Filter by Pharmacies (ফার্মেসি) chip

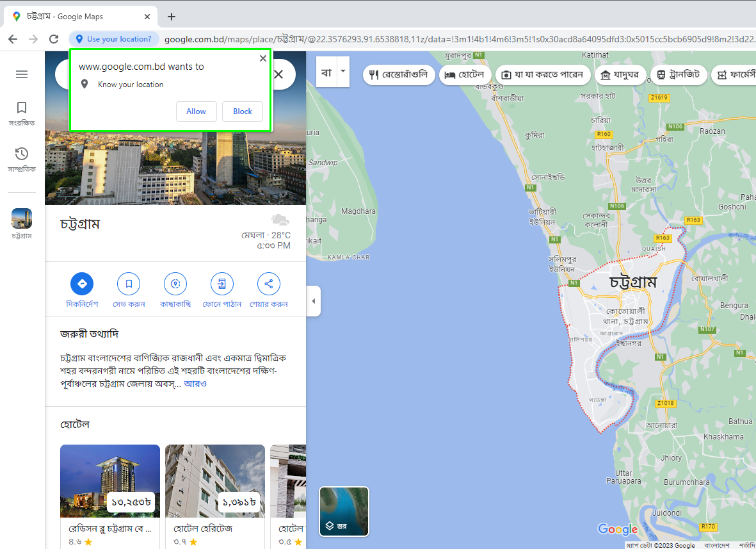click(x=734, y=75)
